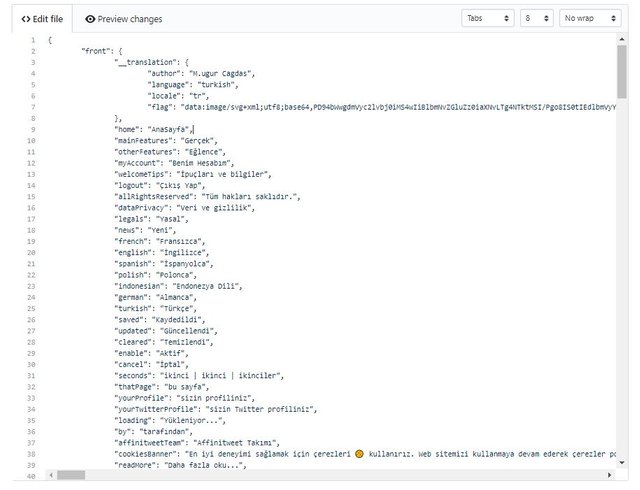Click the horizontal scrollbar thumb at bottom

(x=70, y=475)
